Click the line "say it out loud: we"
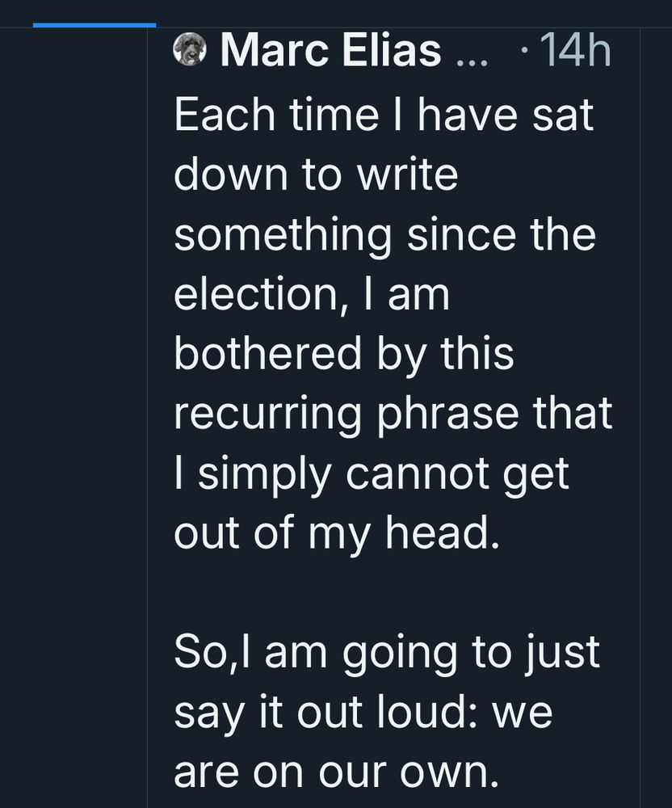The width and height of the screenshot is (672, 808). coord(363,713)
